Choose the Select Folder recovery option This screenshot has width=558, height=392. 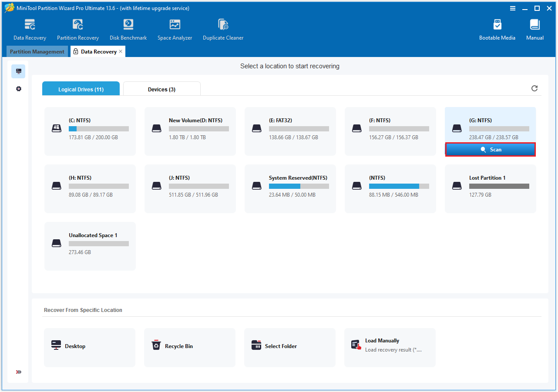pos(289,345)
